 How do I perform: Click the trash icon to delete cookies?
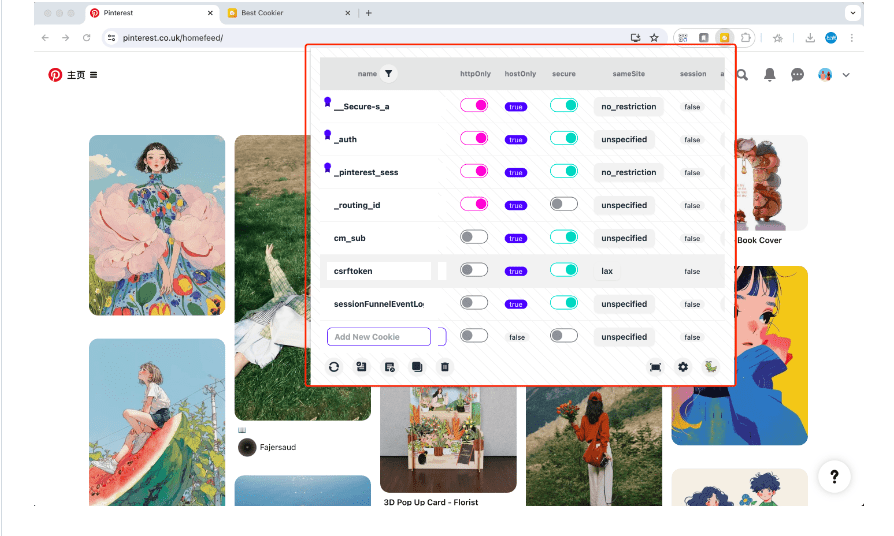[x=446, y=367]
